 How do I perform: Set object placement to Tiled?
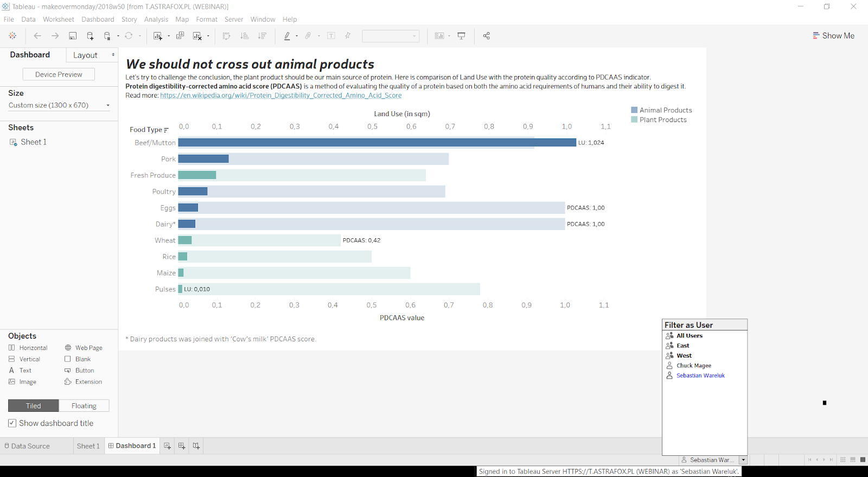click(34, 406)
